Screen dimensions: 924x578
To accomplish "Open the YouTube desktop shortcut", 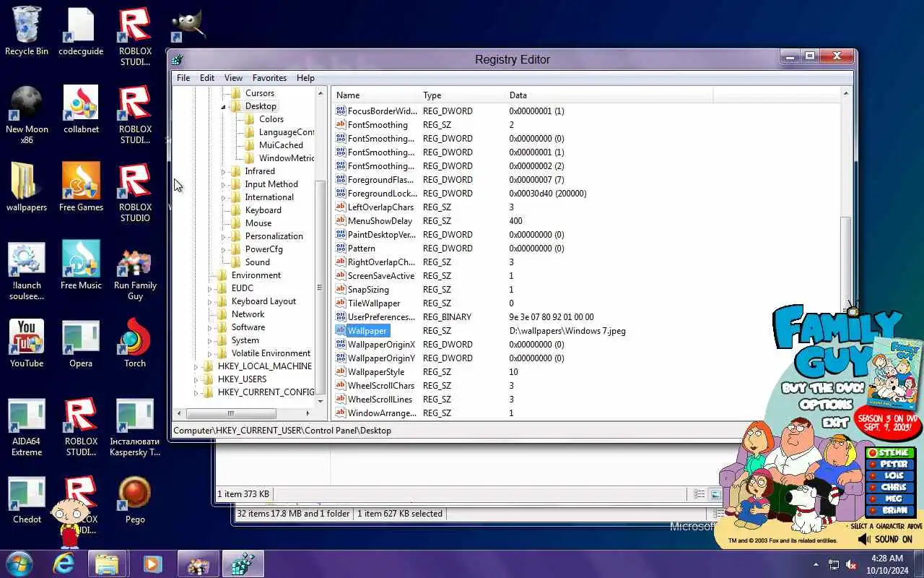I will click(x=27, y=343).
